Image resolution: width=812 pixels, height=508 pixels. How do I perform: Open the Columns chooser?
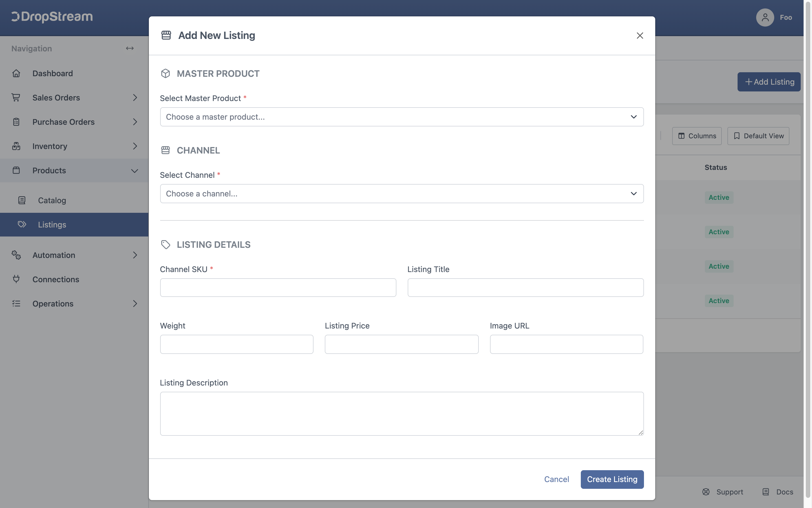click(x=697, y=136)
